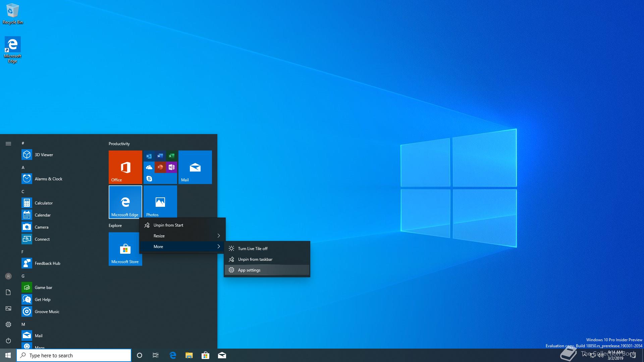Open the Photos tile
The width and height of the screenshot is (644, 362).
pos(160,202)
